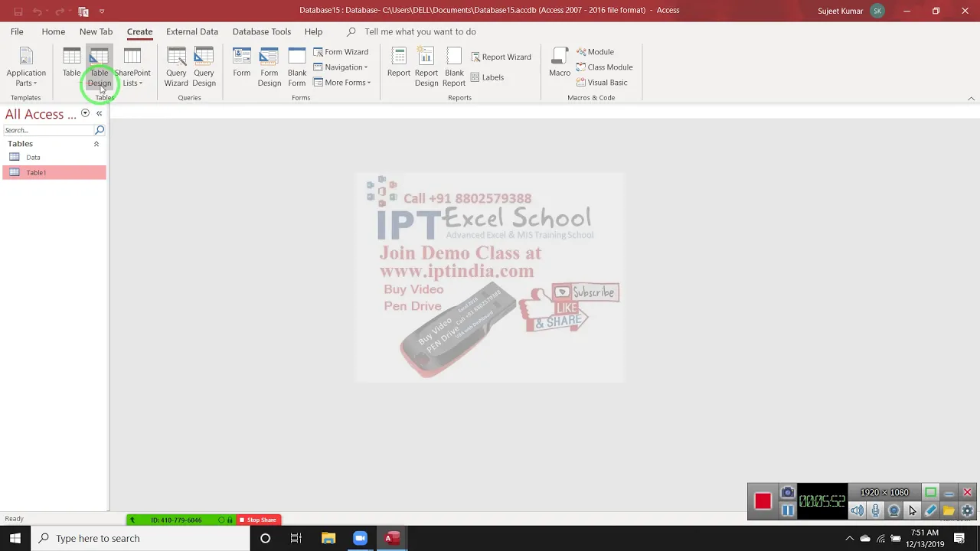This screenshot has width=980, height=551.
Task: Open Query Design
Action: pos(204,67)
